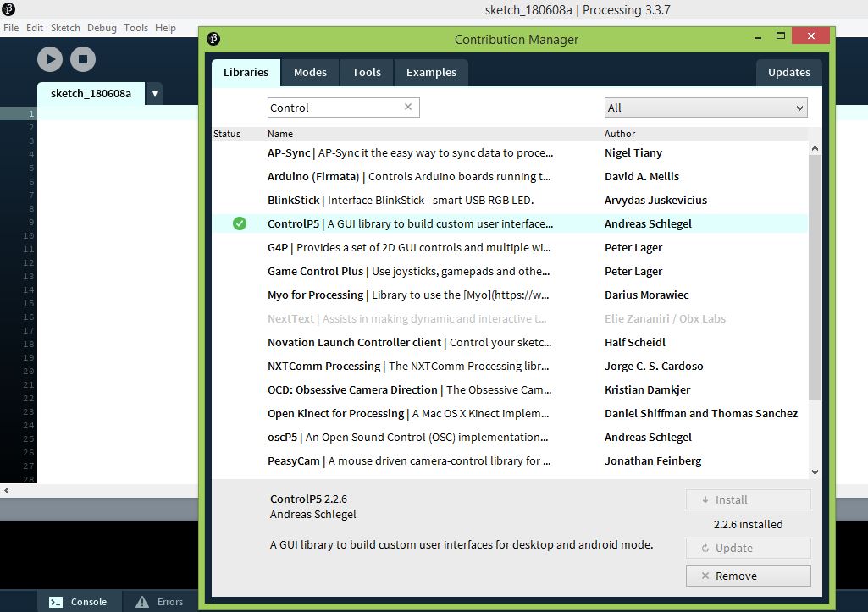868x612 pixels.
Task: Select the Arduino (Firmata) library row
Action: (510, 177)
